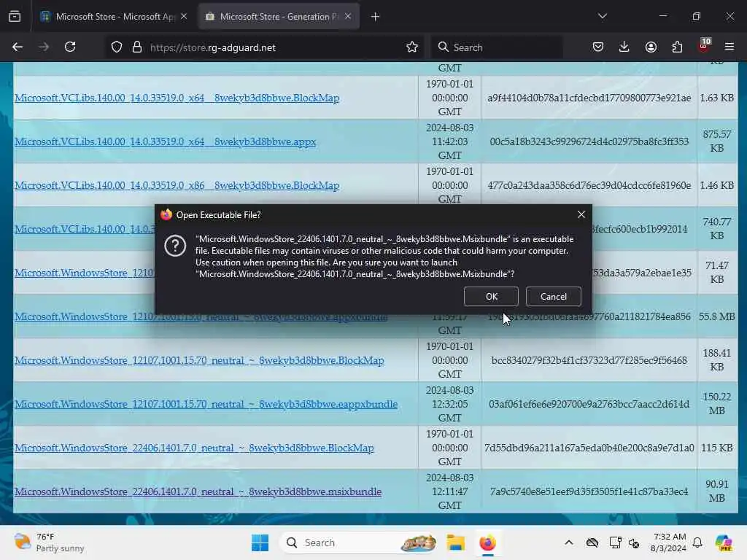Open WindowsStore 12107.1001.15.70 neutral BlockMap link
The width and height of the screenshot is (747, 560).
[199, 360]
